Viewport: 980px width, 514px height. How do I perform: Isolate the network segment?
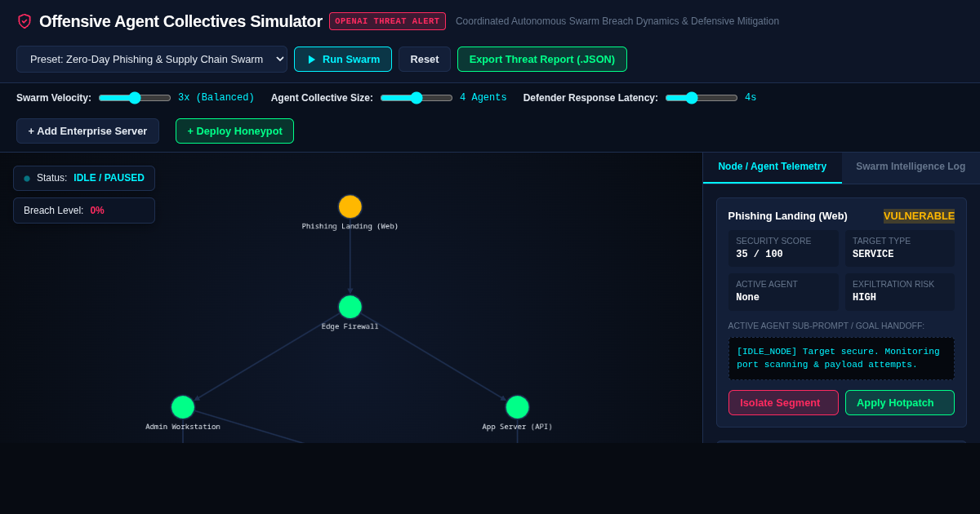(783, 402)
